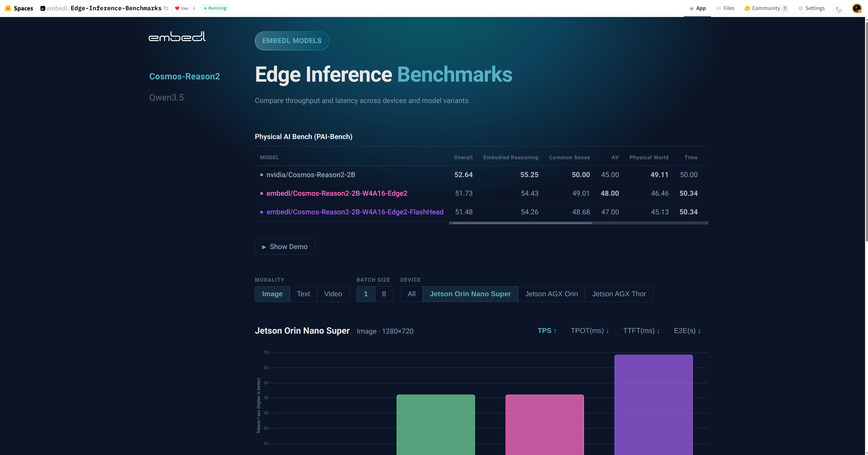Image resolution: width=868 pixels, height=455 pixels.
Task: Click the green bar in the chart
Action: [x=436, y=425]
